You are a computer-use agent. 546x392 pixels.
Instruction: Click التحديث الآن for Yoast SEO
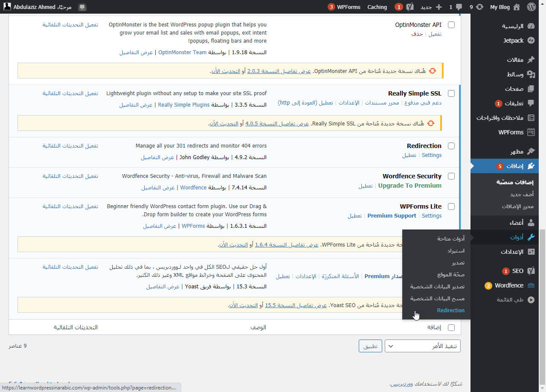pyautogui.click(x=244, y=305)
